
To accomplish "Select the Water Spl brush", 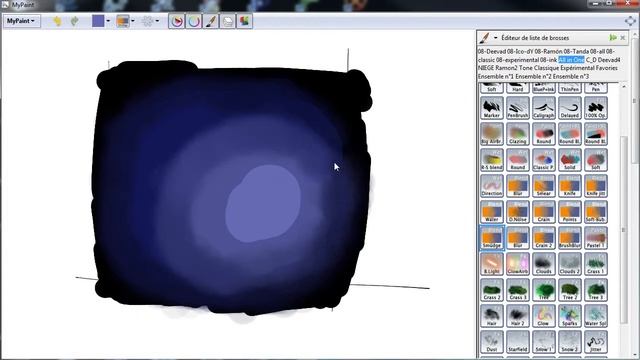I will (596, 316).
